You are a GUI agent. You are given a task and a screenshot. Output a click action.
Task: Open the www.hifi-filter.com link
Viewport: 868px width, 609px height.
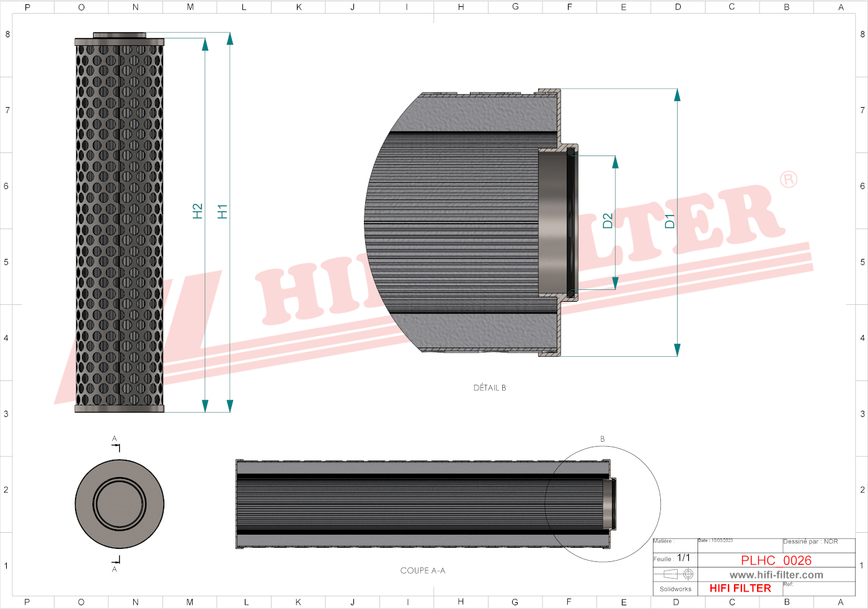[x=776, y=575]
